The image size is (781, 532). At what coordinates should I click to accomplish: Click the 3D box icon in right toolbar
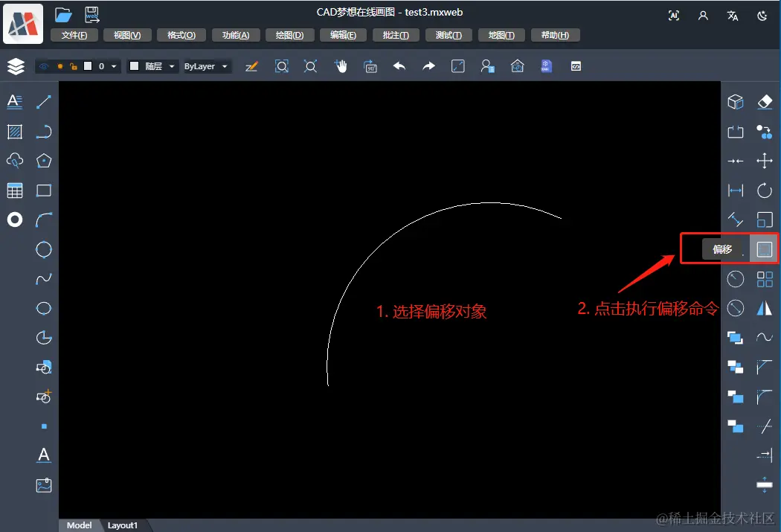[x=736, y=102]
